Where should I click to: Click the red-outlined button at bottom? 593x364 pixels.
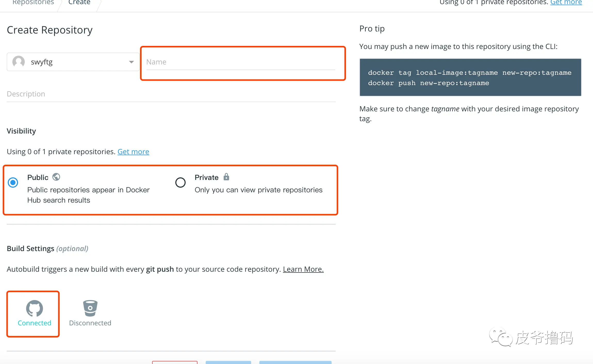[175, 362]
